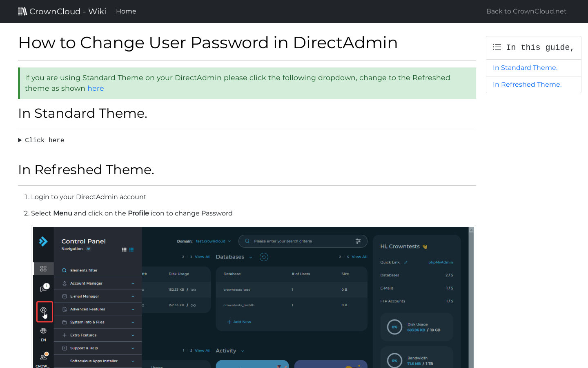Switch navigation to the grid view icon

tap(124, 249)
